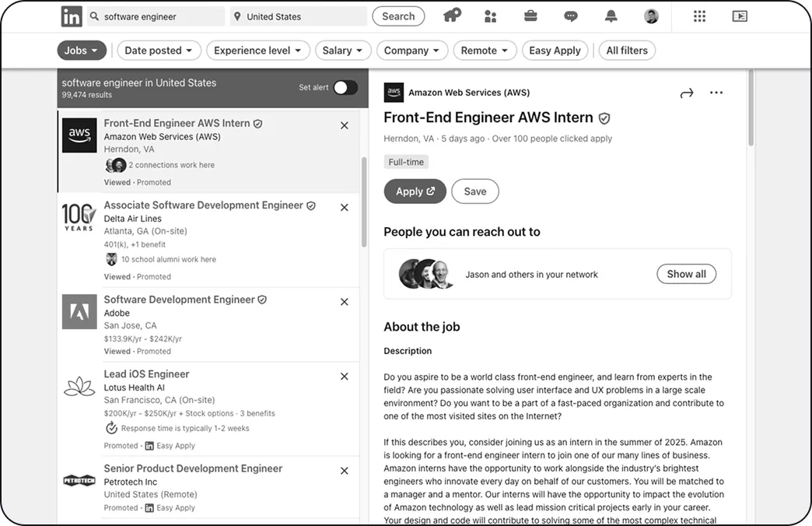The image size is (812, 526).
Task: Open Software Development Engineer at Adobe
Action: click(x=179, y=300)
